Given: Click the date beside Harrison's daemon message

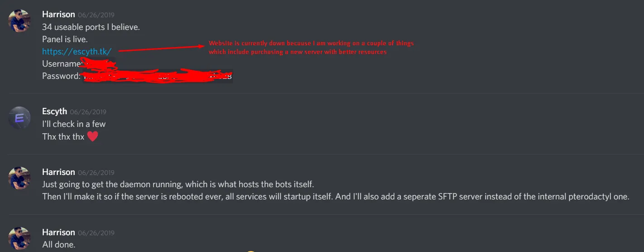Looking at the screenshot, I should click(x=96, y=172).
